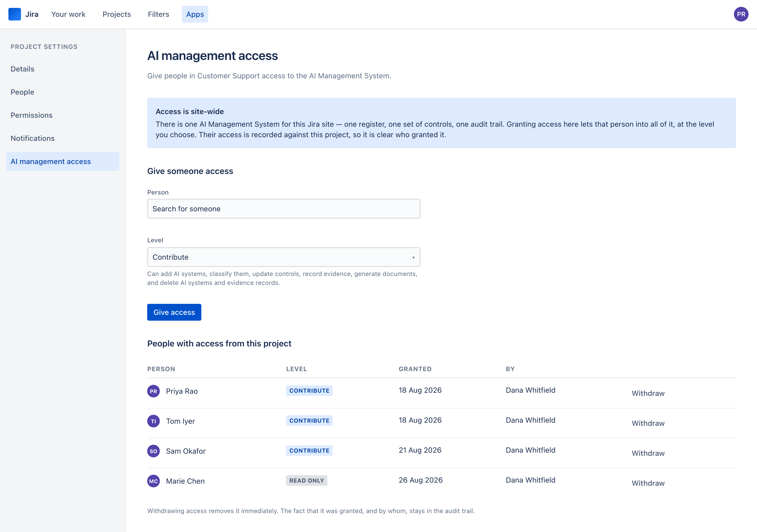Open the Your work menu
757x532 pixels.
[x=68, y=14]
